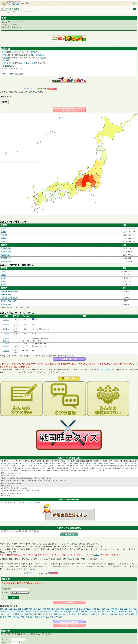Open the 名字伝言板 tile
Image resolution: width=138 pixels, height=644 pixels.
point(65,399)
